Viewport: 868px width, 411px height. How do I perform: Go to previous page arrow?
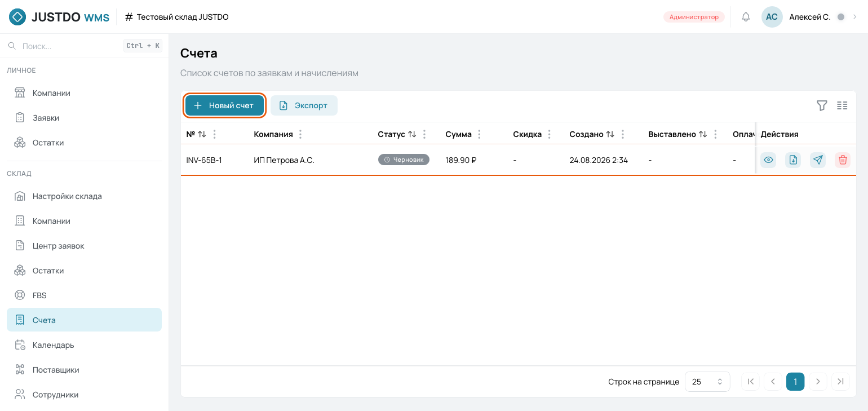point(773,382)
